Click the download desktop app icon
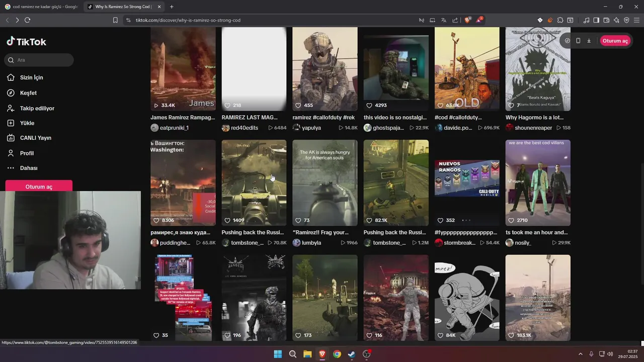This screenshot has height=362, width=644. 589,41
